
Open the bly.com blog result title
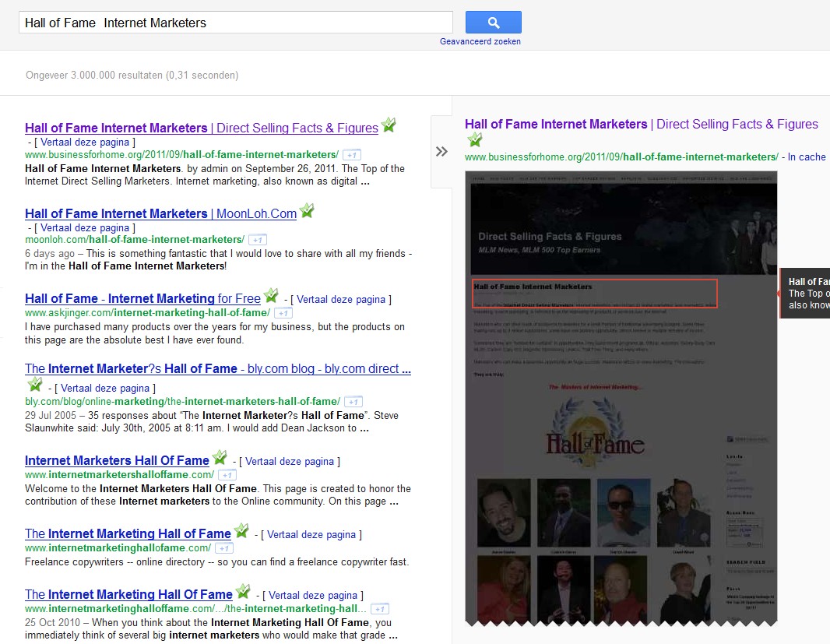point(217,368)
